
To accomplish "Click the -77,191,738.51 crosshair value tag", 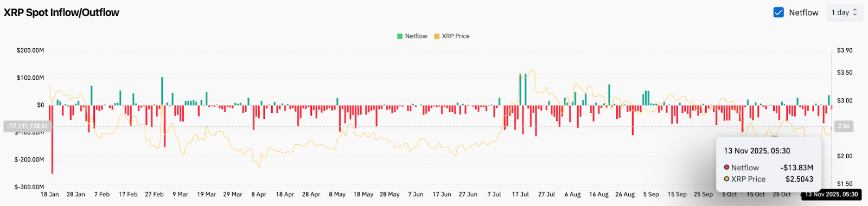I will click(27, 126).
